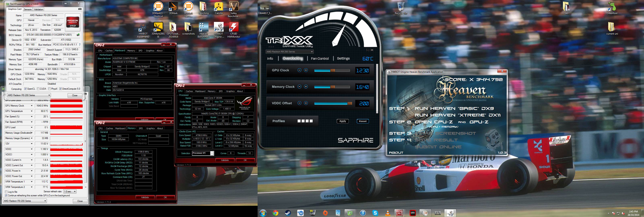Expand the Fan Speed (%) sensor dropdown
Image resolution: width=644 pixels, height=217 pixels.
[32, 117]
